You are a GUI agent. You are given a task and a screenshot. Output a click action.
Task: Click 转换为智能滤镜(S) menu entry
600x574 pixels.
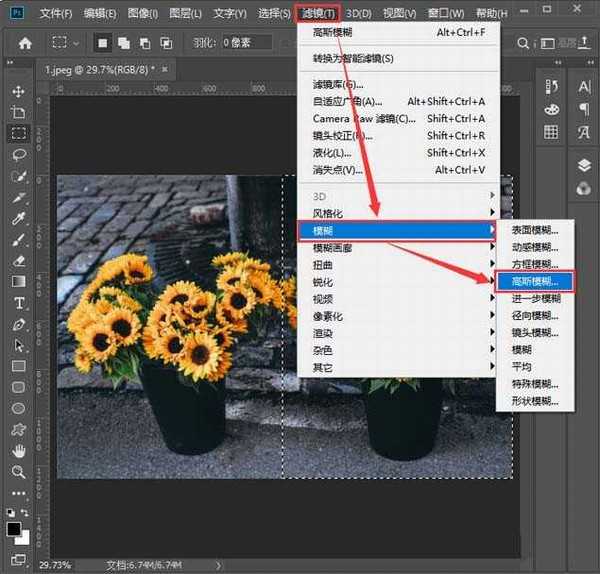(x=353, y=59)
